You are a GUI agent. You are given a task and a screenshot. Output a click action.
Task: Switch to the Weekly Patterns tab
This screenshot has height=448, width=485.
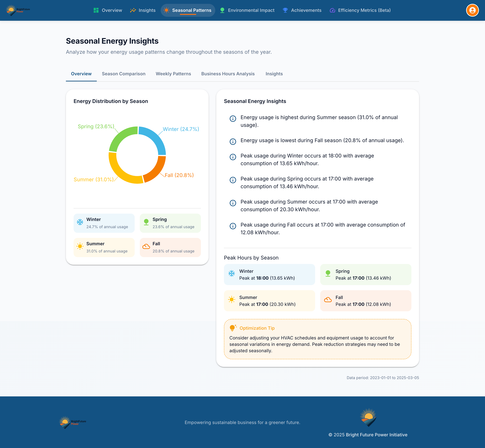173,74
